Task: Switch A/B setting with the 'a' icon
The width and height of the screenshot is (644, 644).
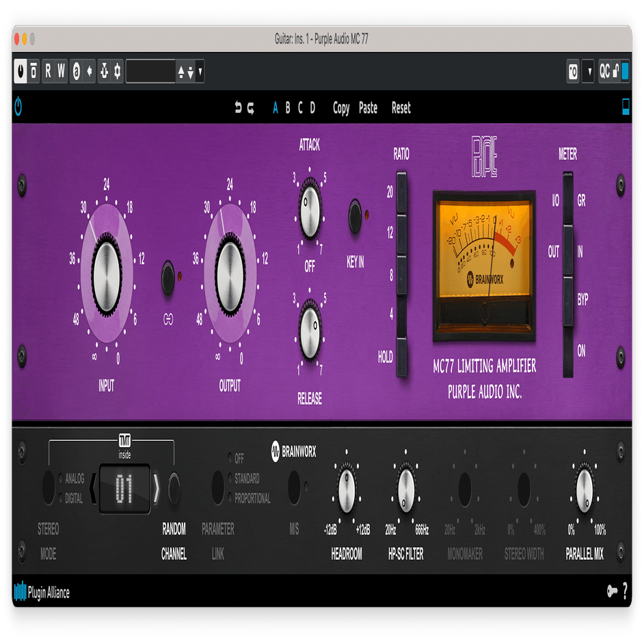Action: [x=77, y=71]
